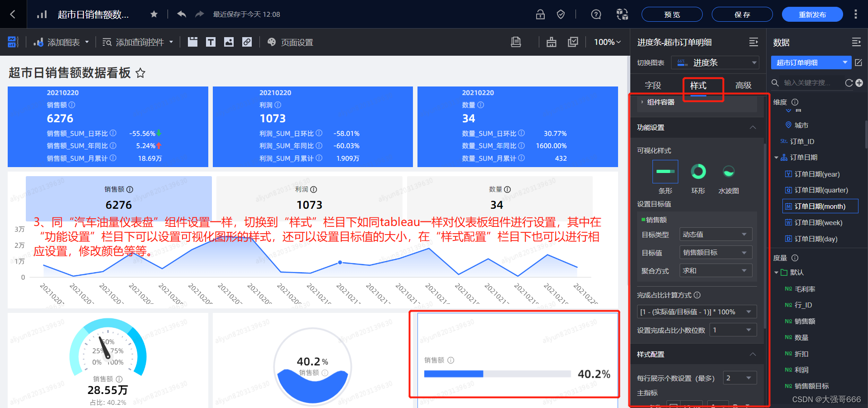Viewport: 868px width, 408px height.
Task: Click the format brush icon
Action: click(x=551, y=42)
